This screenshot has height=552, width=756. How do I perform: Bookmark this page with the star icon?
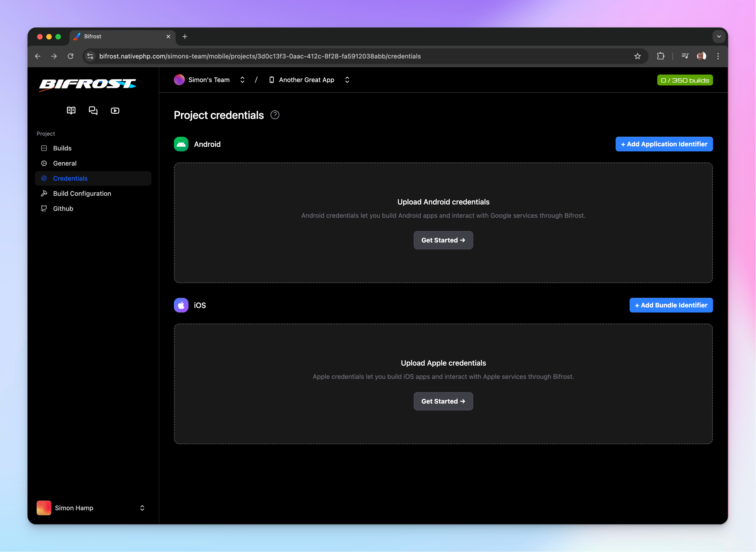(638, 56)
